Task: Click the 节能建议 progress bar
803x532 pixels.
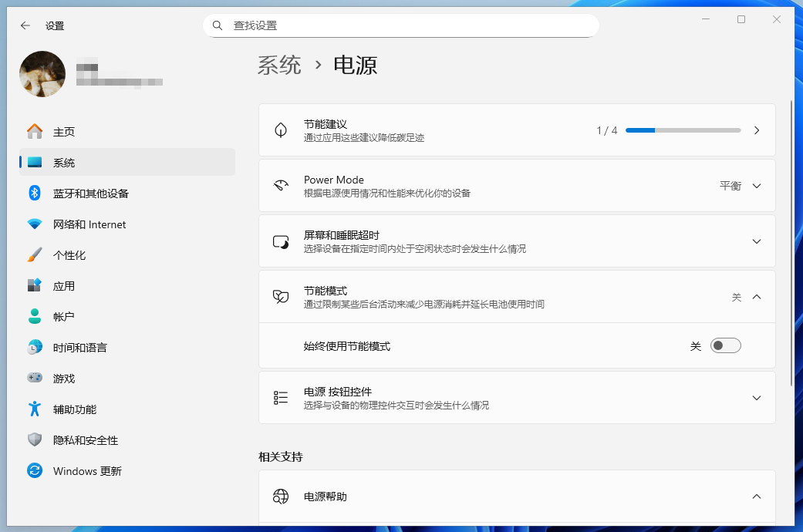Action: (683, 130)
